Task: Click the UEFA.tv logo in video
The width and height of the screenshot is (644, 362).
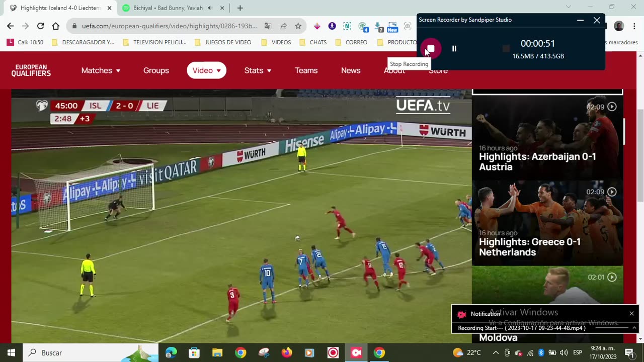Action: pyautogui.click(x=423, y=105)
